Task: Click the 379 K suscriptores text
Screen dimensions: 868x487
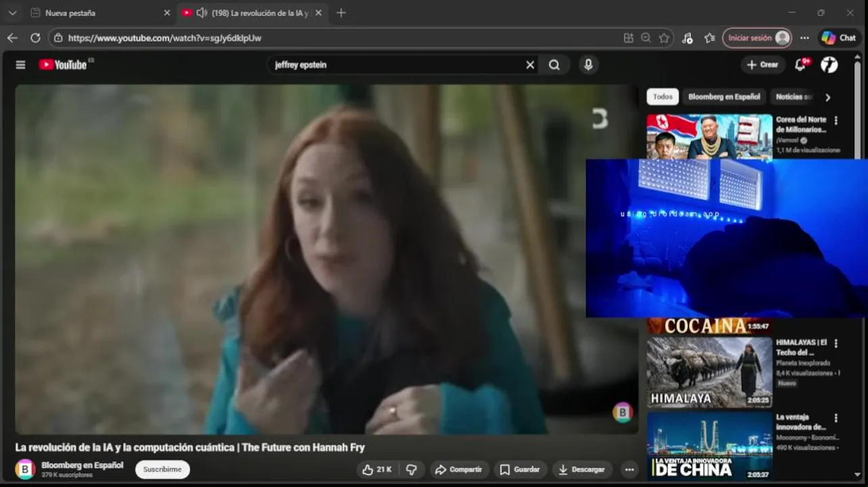Action: pyautogui.click(x=67, y=476)
